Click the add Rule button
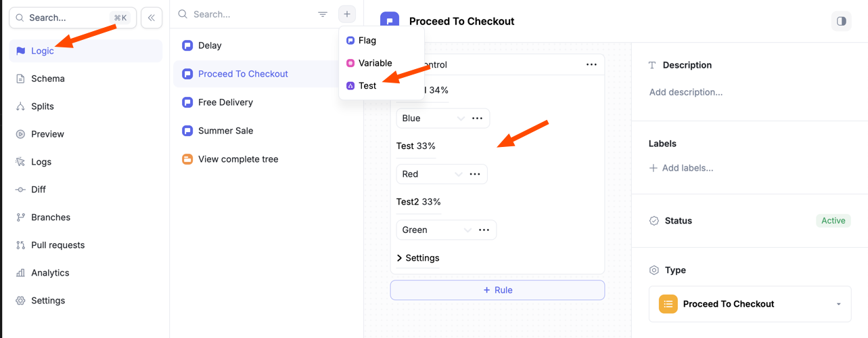The width and height of the screenshot is (868, 338). 497,290
